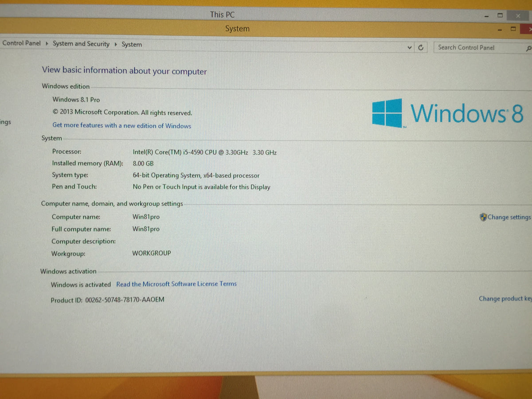Select the Windows 8.1 Pro text
This screenshot has width=532, height=399.
pyautogui.click(x=76, y=99)
